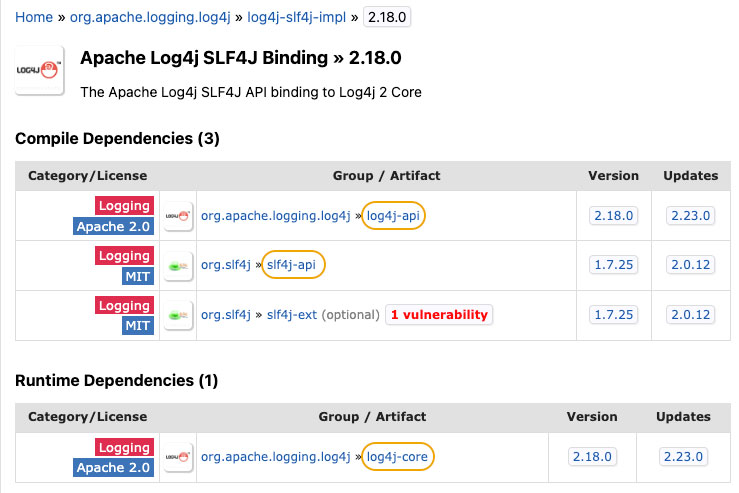The image size is (739, 493).
Task: Open org.apache.logging.log4j breadcrumb link
Action: tap(150, 17)
